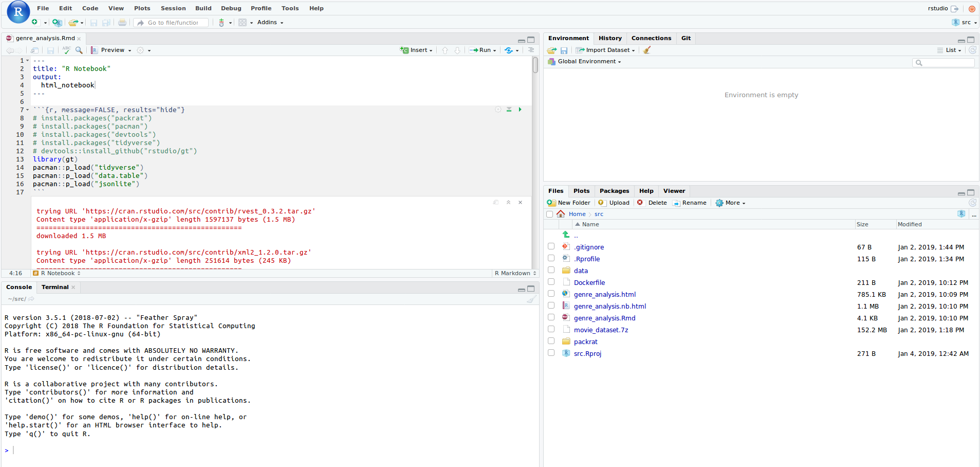Show the document outline icon
This screenshot has height=467, width=980.
pyautogui.click(x=531, y=50)
